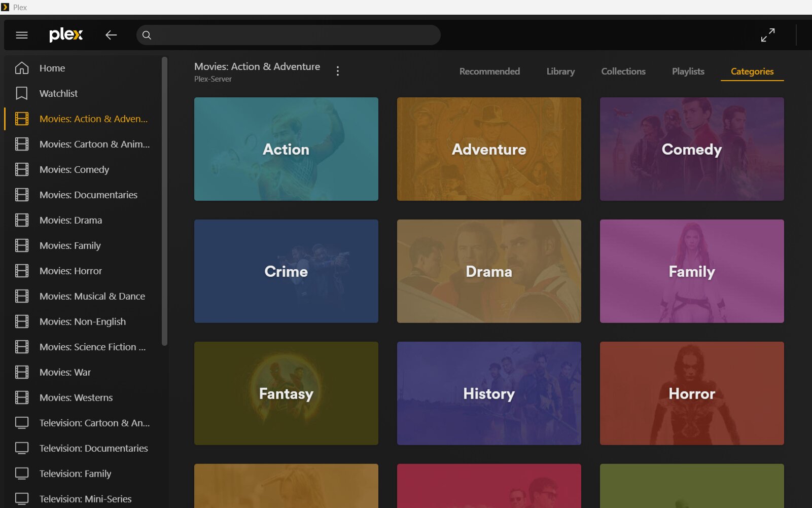This screenshot has width=812, height=508.
Task: Open Home in the sidebar
Action: click(x=52, y=68)
